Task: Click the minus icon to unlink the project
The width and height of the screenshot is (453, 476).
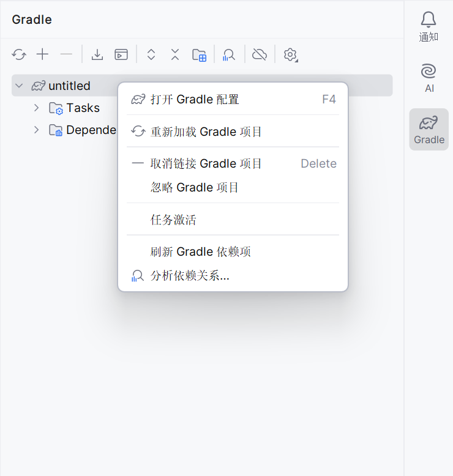Action: pyautogui.click(x=66, y=54)
